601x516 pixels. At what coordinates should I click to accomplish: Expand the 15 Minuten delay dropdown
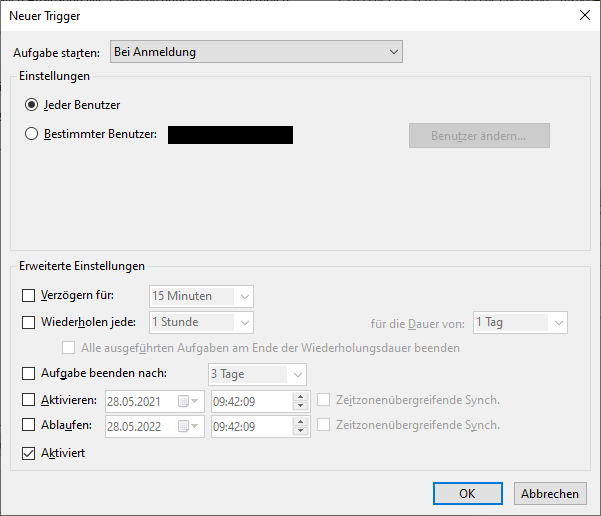coord(245,296)
